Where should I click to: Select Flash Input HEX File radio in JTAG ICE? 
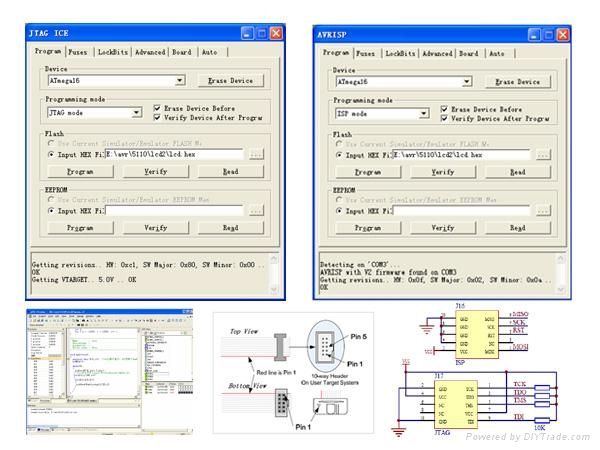(51, 154)
